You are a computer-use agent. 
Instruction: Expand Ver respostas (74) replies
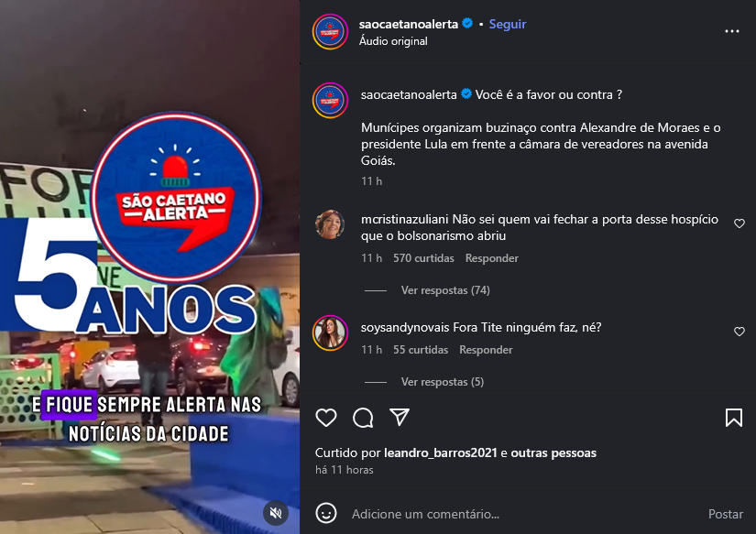point(445,290)
